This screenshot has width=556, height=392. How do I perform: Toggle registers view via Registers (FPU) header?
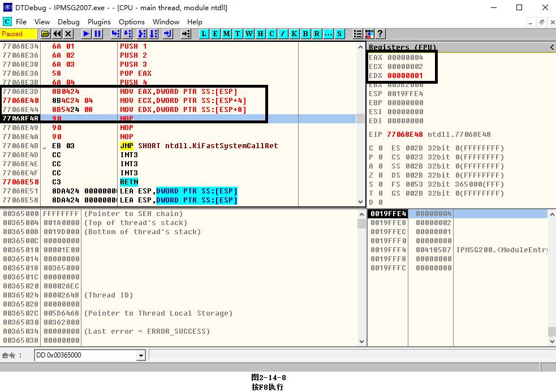pyautogui.click(x=403, y=47)
